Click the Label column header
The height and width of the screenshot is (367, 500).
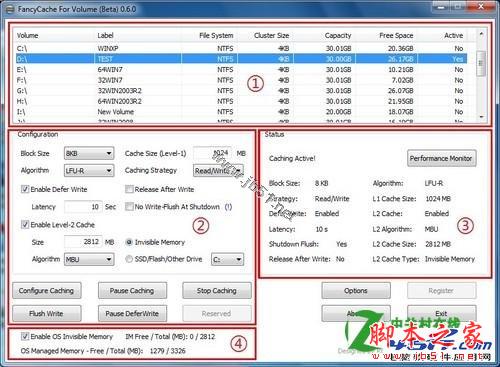tap(137, 35)
